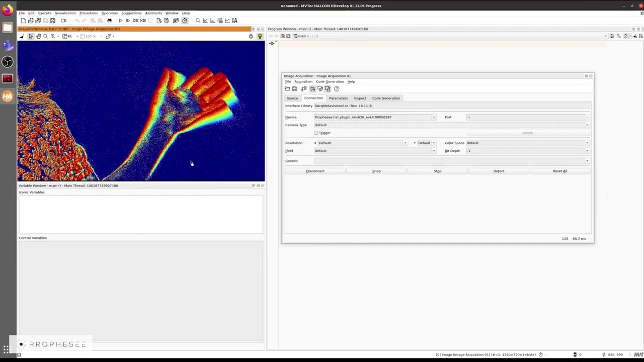
Task: Switch to the Inspect tab
Action: click(360, 98)
